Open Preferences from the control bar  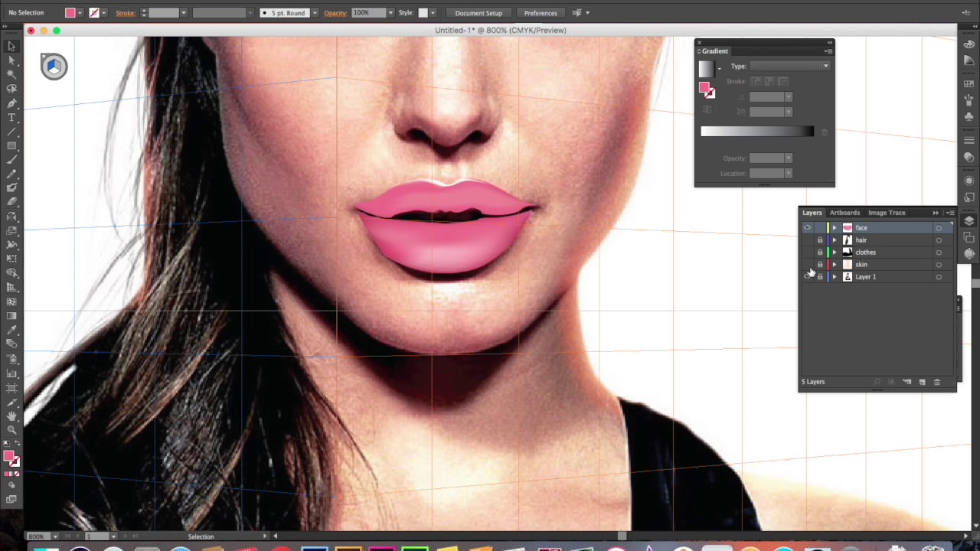click(x=541, y=13)
